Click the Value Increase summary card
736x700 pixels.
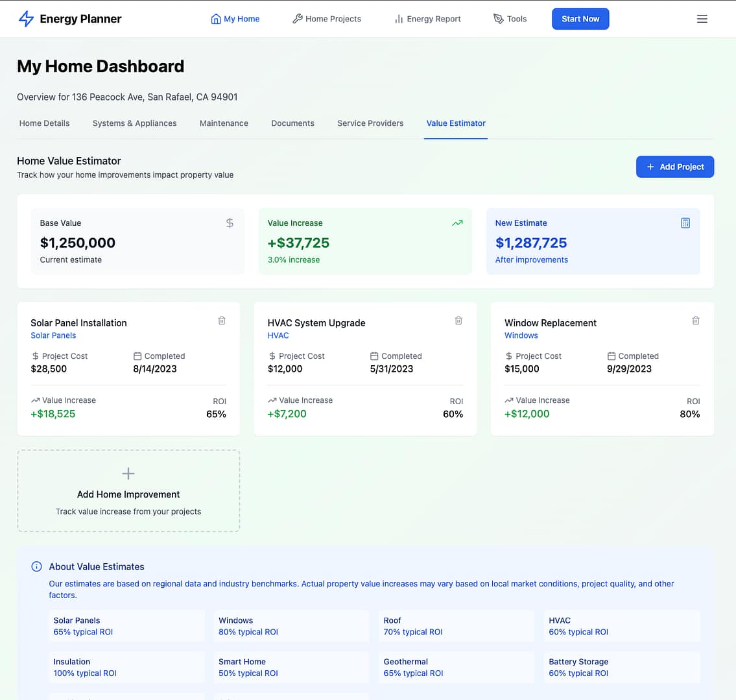coord(365,241)
